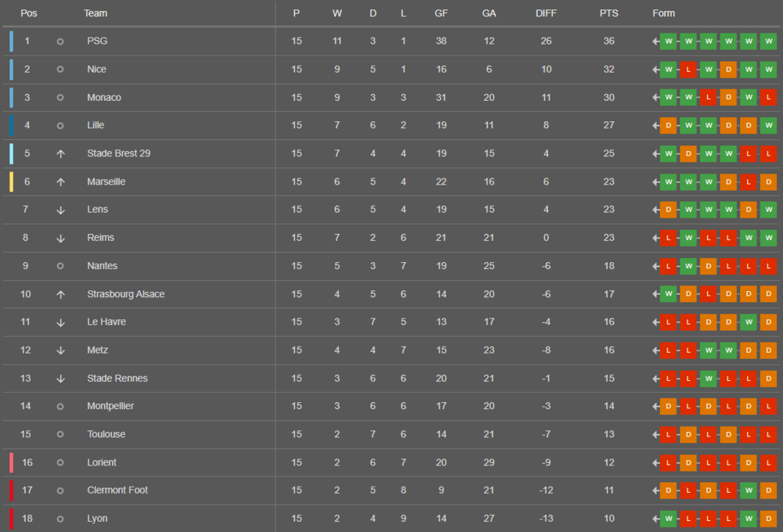Image resolution: width=783 pixels, height=532 pixels.
Task: Sort table by PTS column header
Action: point(608,13)
